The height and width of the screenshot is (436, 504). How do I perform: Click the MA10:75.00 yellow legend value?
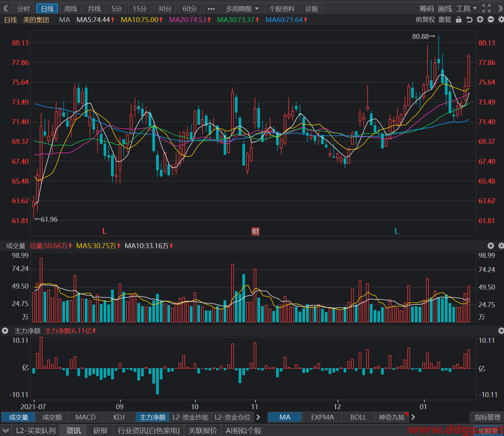click(141, 20)
